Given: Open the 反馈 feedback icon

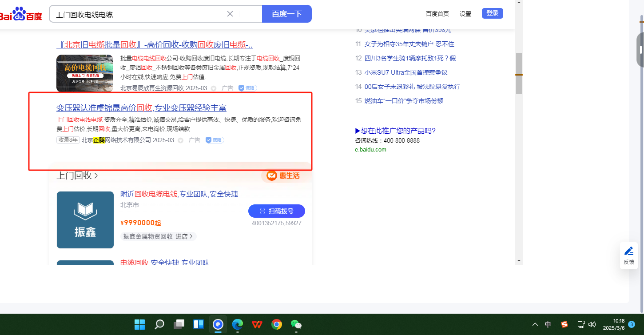Looking at the screenshot, I should point(628,255).
